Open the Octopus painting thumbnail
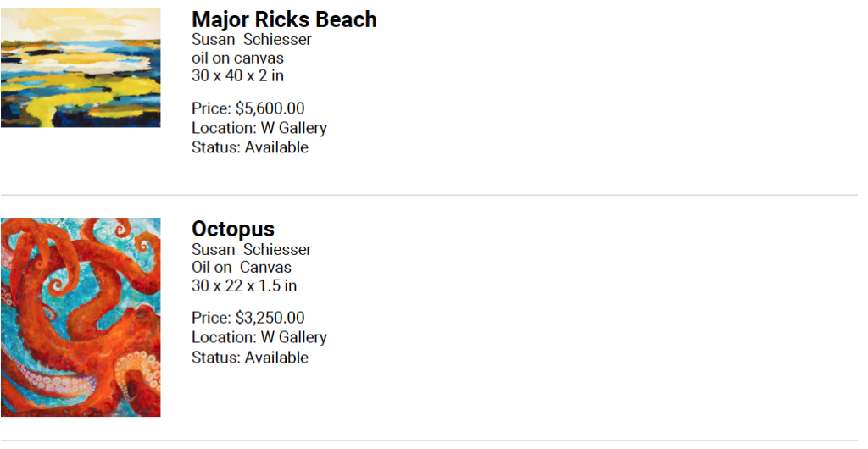This screenshot has height=449, width=868. (81, 318)
